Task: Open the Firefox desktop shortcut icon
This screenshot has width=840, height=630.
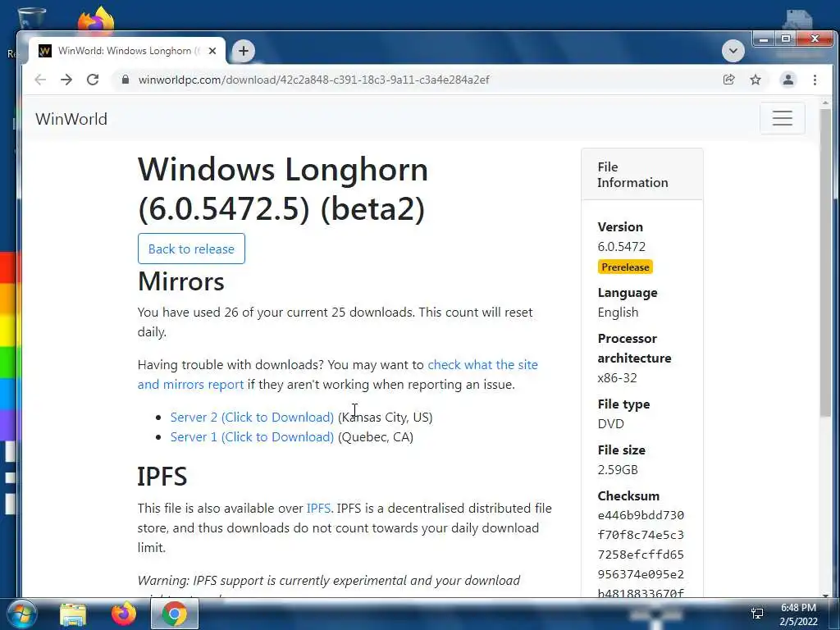Action: [x=97, y=20]
